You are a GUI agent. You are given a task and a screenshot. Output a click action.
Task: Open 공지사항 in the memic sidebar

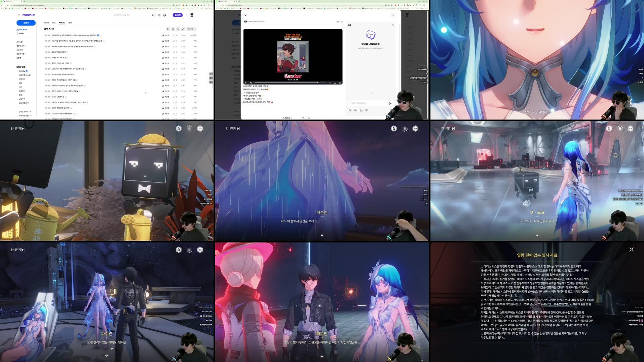[20, 42]
